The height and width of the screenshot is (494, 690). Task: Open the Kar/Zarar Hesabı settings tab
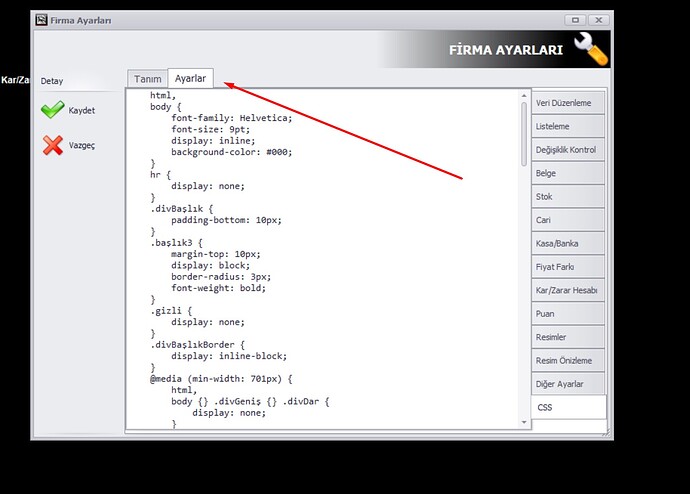568,290
